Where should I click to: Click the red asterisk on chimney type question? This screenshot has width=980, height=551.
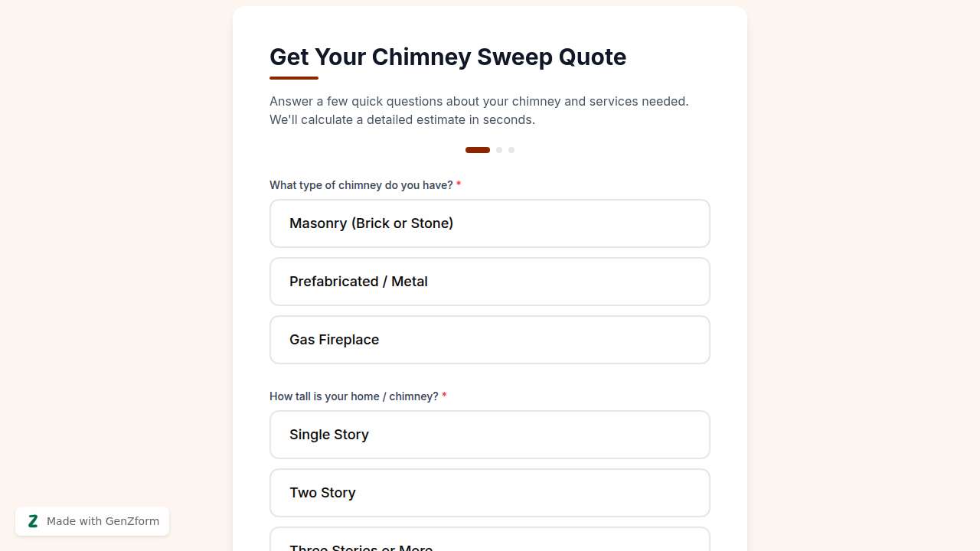459,185
